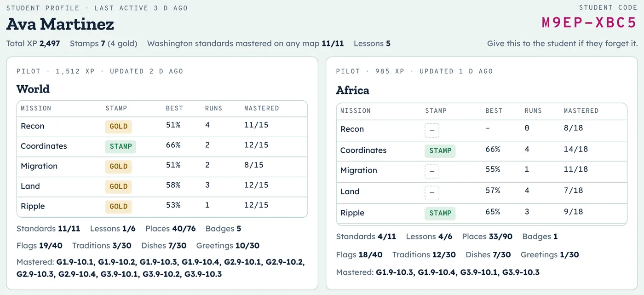644x295 pixels.
Task: Click the empty stamp placeholder in Africa Recon row
Action: (x=432, y=130)
